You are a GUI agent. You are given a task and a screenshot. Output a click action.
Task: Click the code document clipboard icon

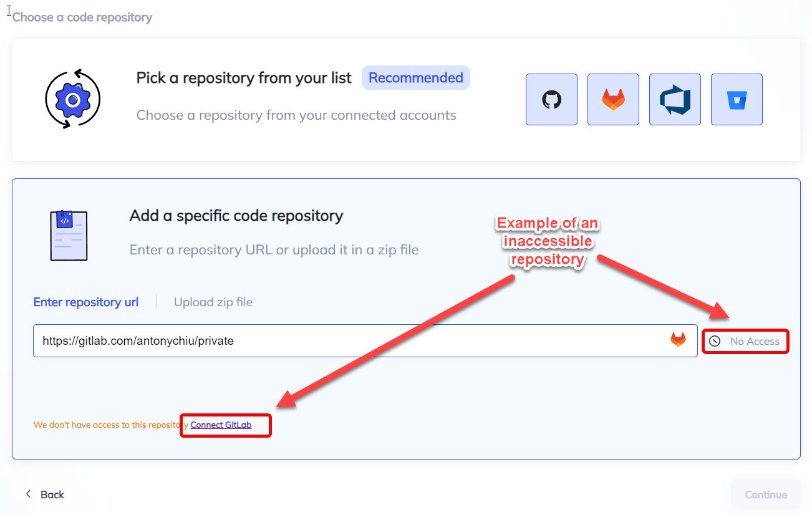click(69, 235)
